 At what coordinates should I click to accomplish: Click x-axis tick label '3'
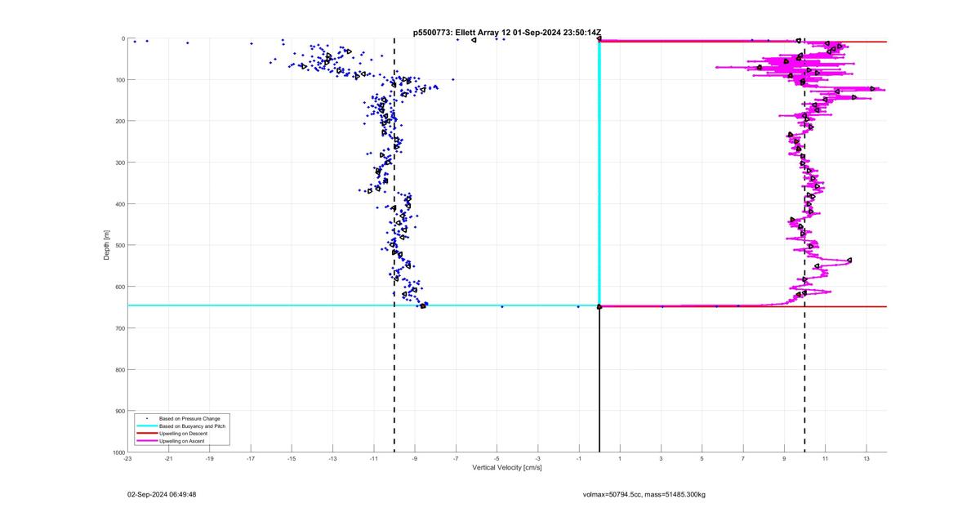[x=661, y=459]
